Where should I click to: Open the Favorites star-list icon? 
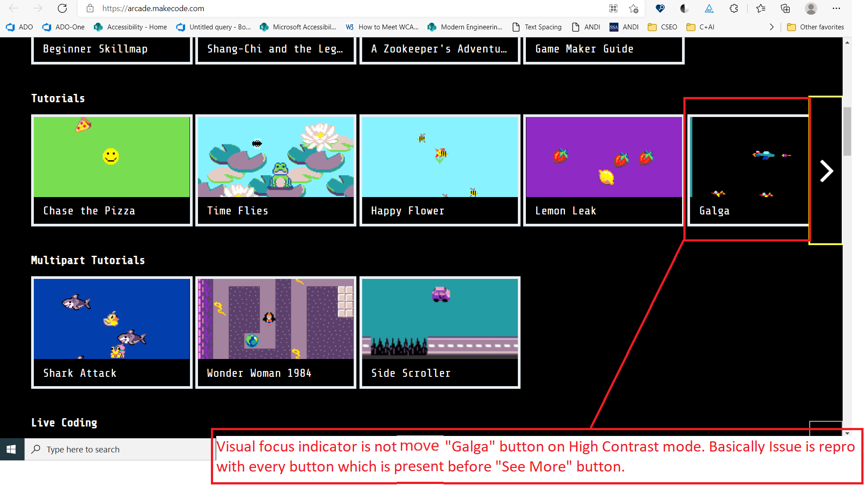point(761,8)
